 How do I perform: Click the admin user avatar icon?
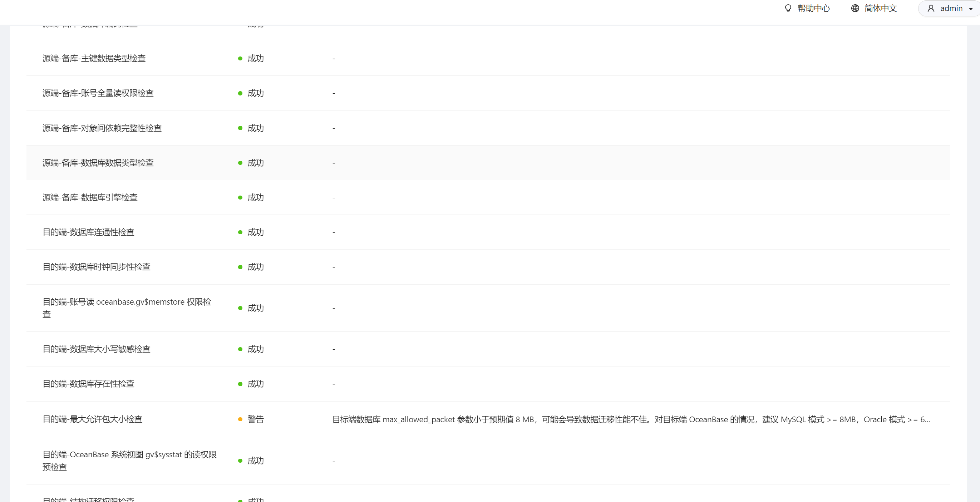click(x=931, y=8)
